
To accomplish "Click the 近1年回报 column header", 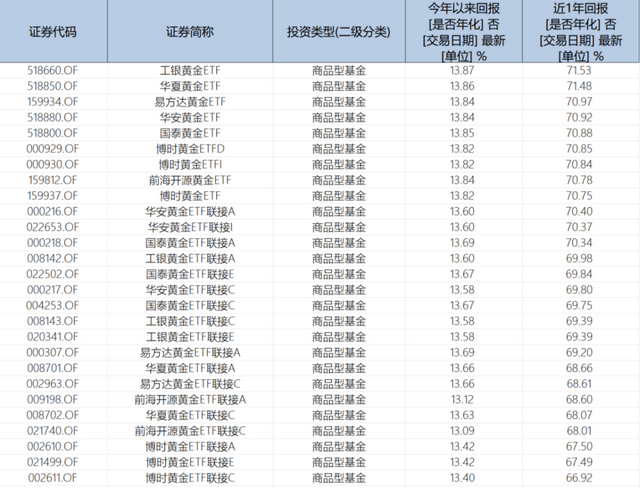I will [581, 31].
